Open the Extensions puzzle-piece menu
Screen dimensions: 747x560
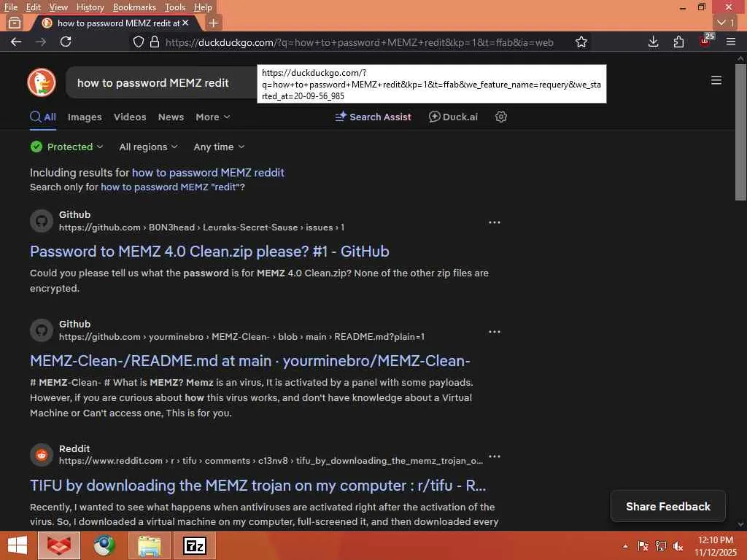[679, 42]
